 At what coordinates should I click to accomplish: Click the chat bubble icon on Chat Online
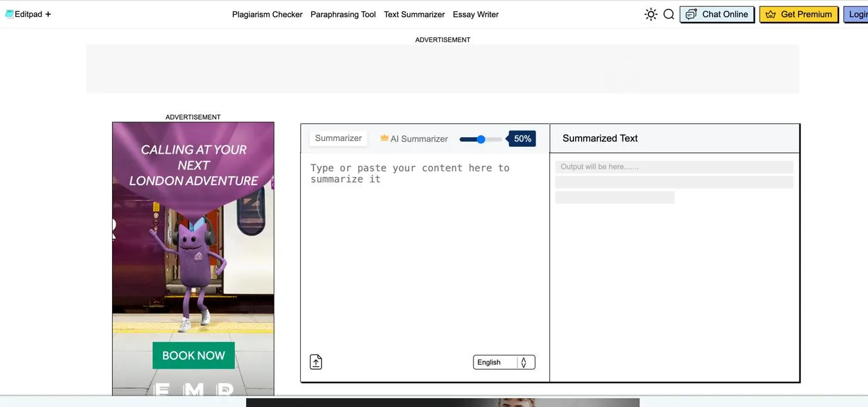pos(691,13)
